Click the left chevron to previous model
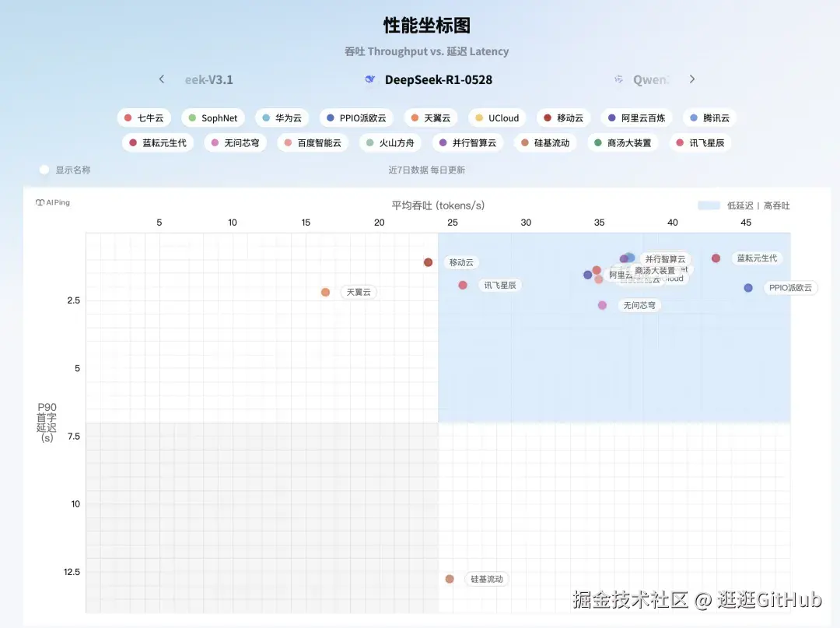Image resolution: width=840 pixels, height=628 pixels. [161, 79]
